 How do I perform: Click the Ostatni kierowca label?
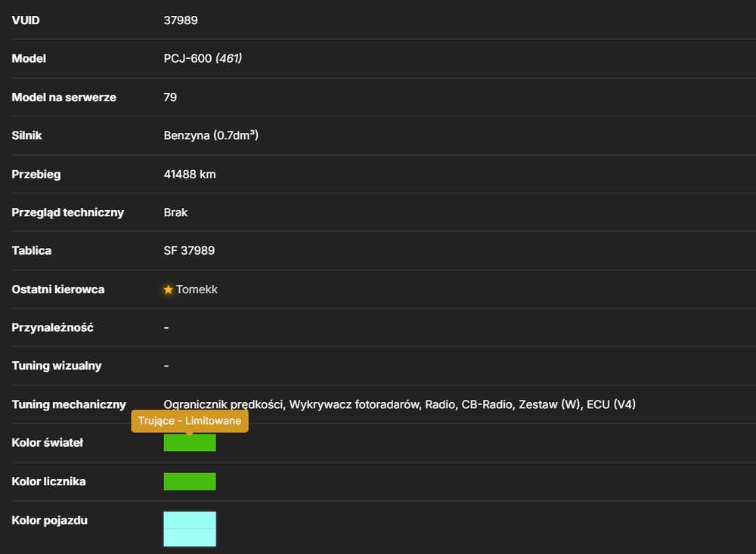(x=58, y=289)
